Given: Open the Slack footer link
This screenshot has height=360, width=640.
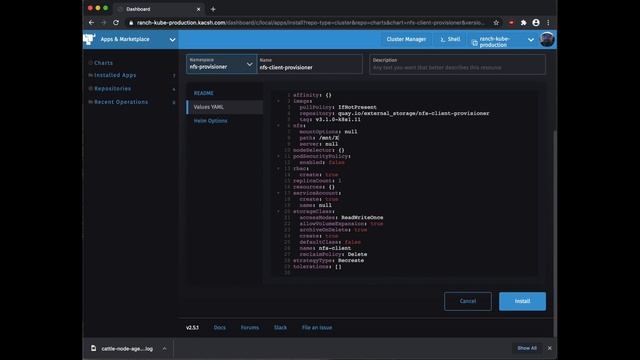Looking at the screenshot, I should 280,327.
